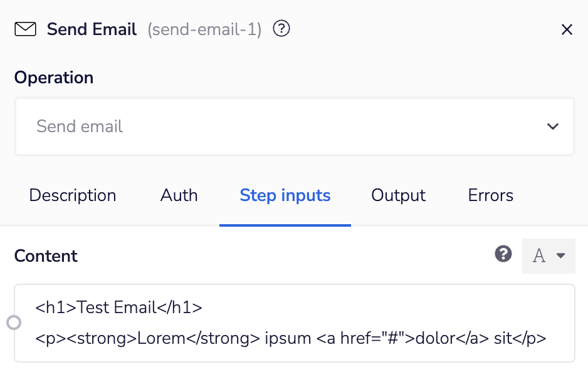Click the href link markup in the content
This screenshot has width=588, height=382.
click(352, 338)
